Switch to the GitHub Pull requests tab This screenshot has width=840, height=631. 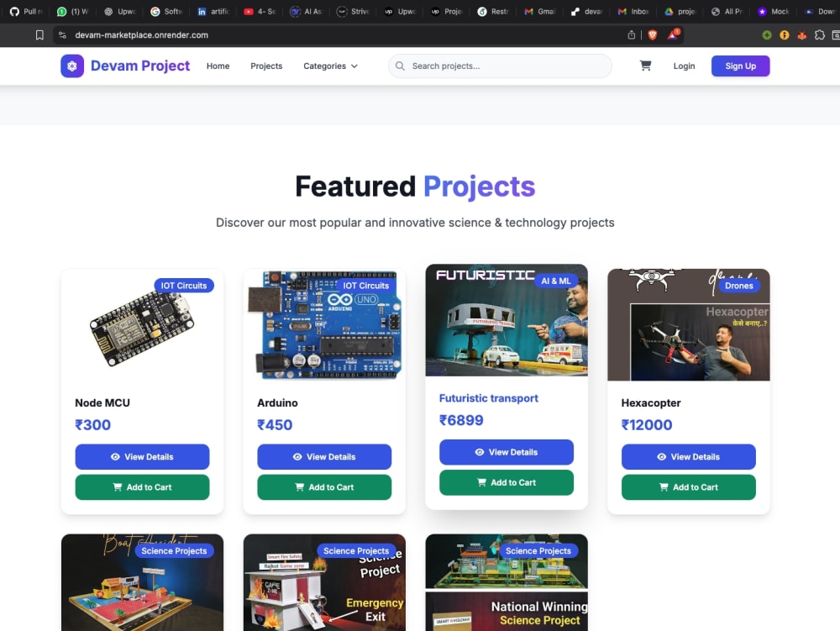[x=26, y=11]
